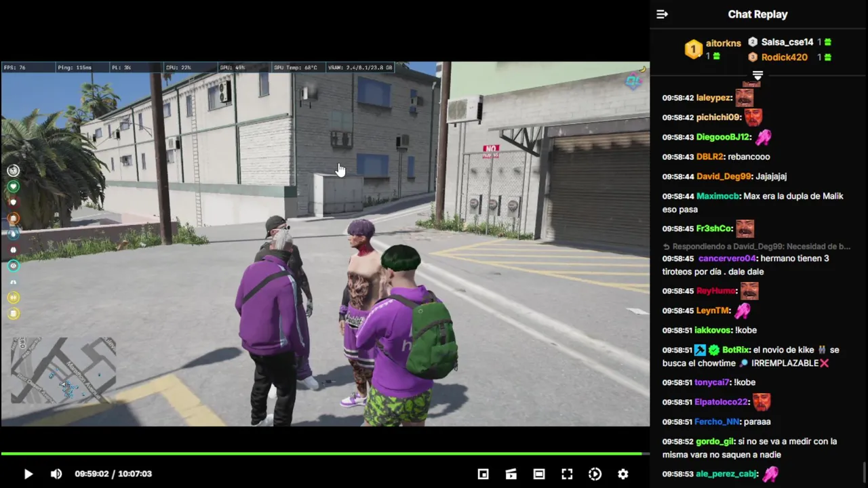This screenshot has height=488, width=868.
Task: Open ReyHume user card
Action: pyautogui.click(x=715, y=291)
